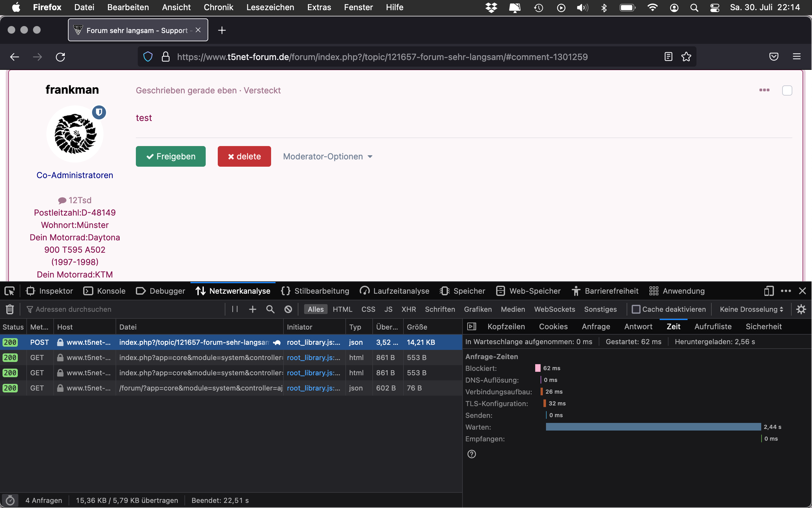The height and width of the screenshot is (508, 812).
Task: Click the green Freigeben button
Action: coord(170,157)
